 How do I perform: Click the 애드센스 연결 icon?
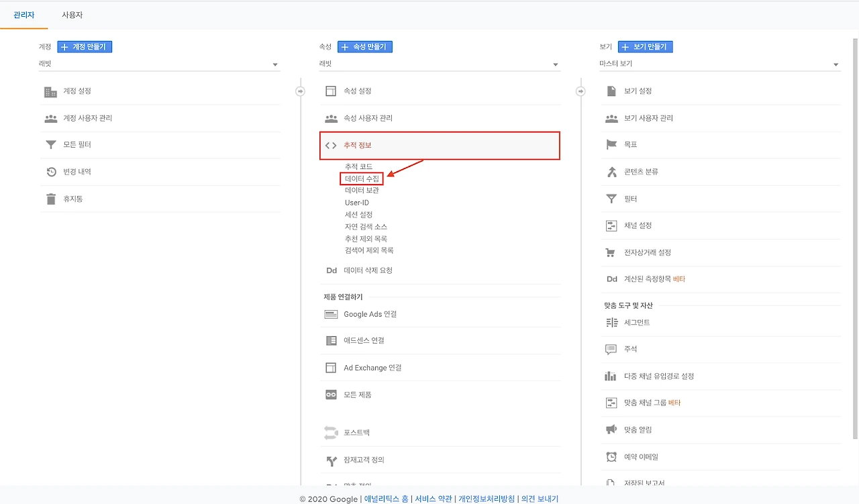331,341
